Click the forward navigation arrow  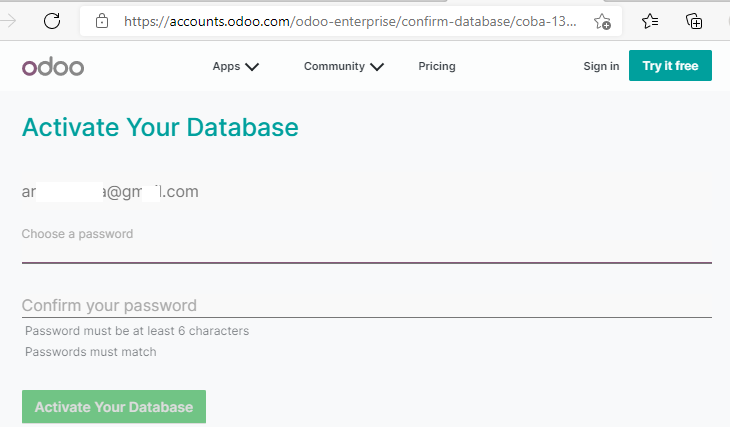[8, 21]
